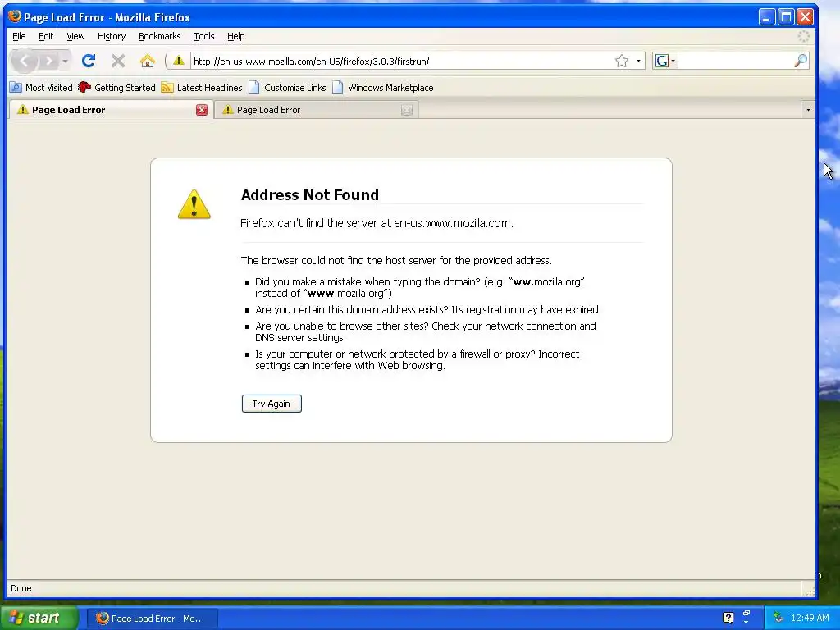The height and width of the screenshot is (630, 840).
Task: Open the Getting Started bookmark
Action: pyautogui.click(x=116, y=87)
